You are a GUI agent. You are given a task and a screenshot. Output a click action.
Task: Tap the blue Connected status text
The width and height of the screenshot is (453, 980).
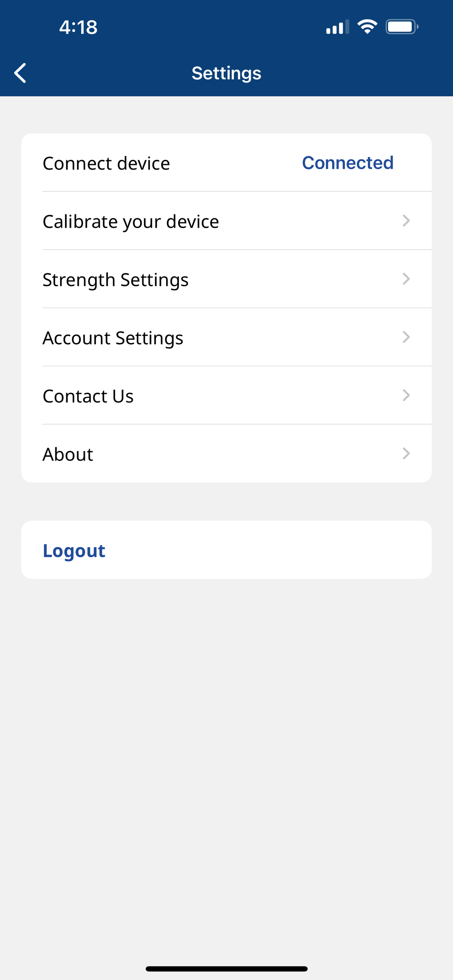point(348,163)
